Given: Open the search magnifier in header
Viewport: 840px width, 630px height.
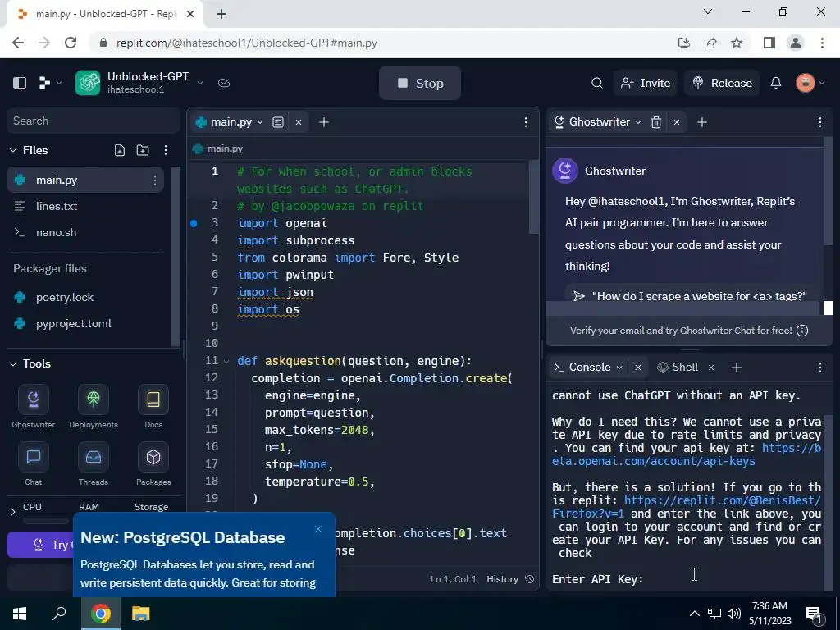Looking at the screenshot, I should tap(597, 83).
